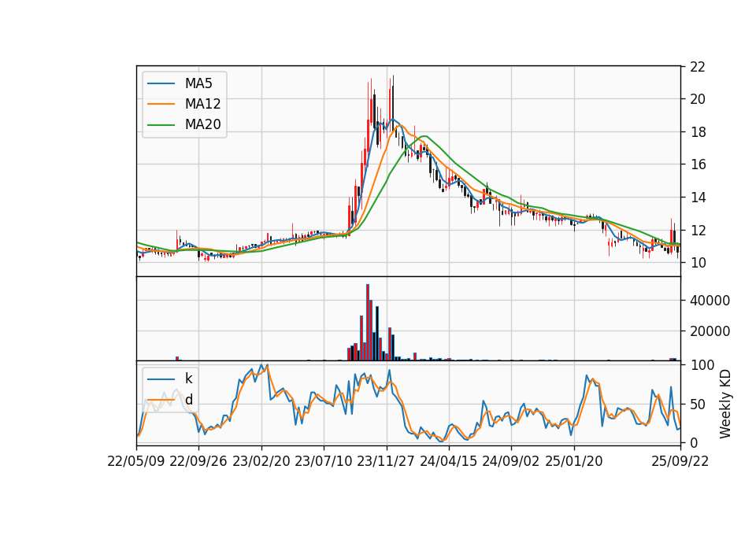Click the 24/09/02 date axis label
Screen dimensions: 756x543
point(510,461)
